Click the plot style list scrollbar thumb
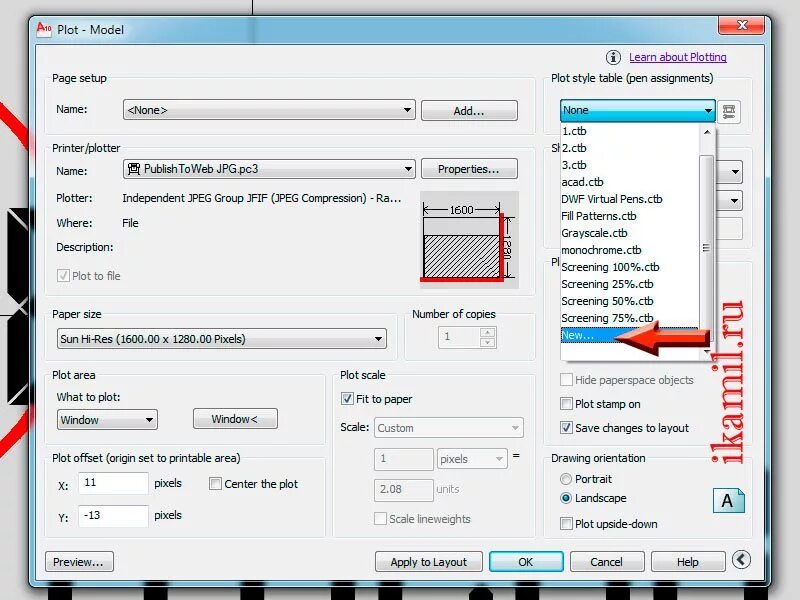Screen dimensions: 800x600 coord(706,248)
